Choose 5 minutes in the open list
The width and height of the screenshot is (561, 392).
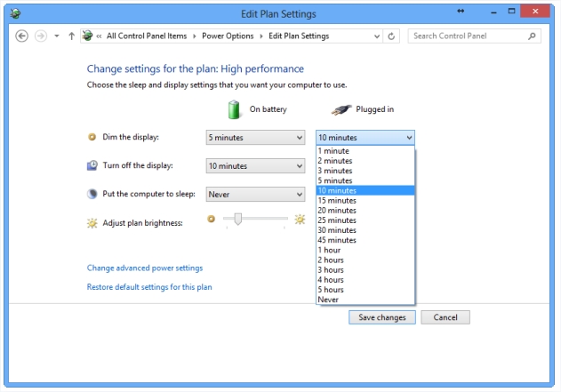[365, 180]
